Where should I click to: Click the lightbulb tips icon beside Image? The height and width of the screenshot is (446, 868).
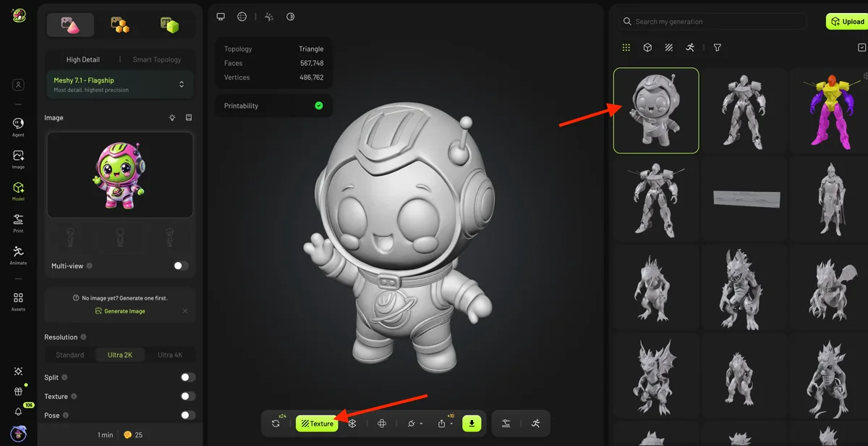click(172, 117)
